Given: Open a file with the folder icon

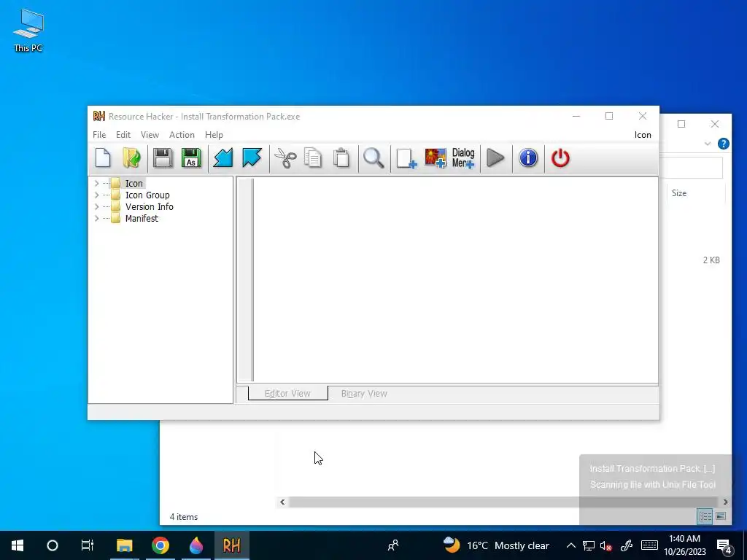Looking at the screenshot, I should coord(131,158).
